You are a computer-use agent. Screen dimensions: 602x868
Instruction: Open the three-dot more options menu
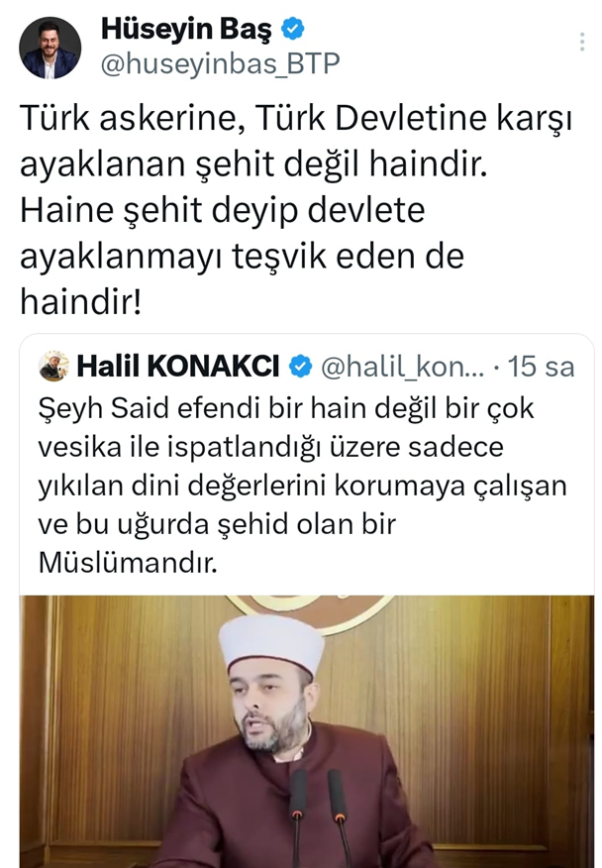click(582, 42)
